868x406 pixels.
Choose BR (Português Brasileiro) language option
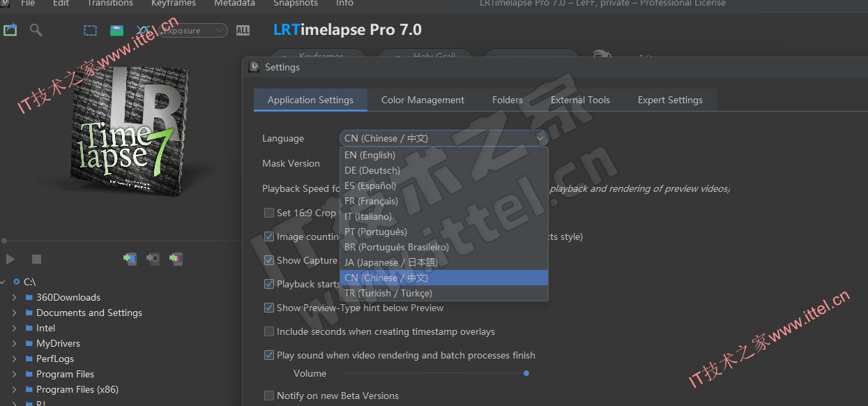pyautogui.click(x=444, y=247)
